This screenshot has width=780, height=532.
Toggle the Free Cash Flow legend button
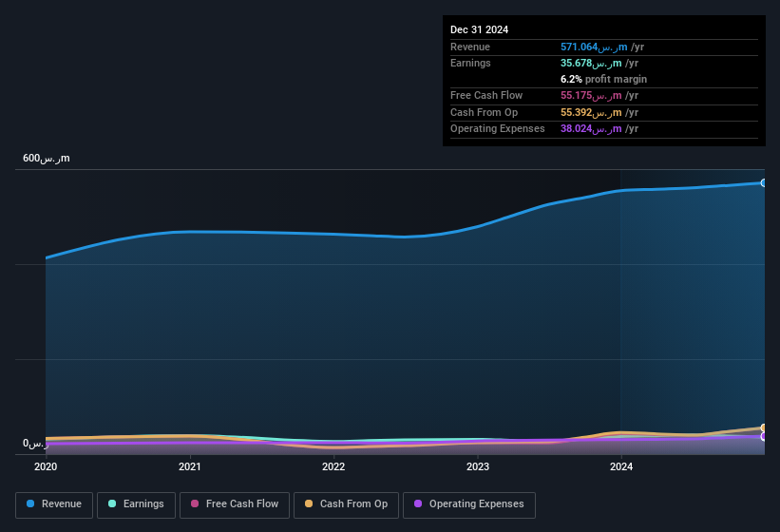(x=235, y=504)
